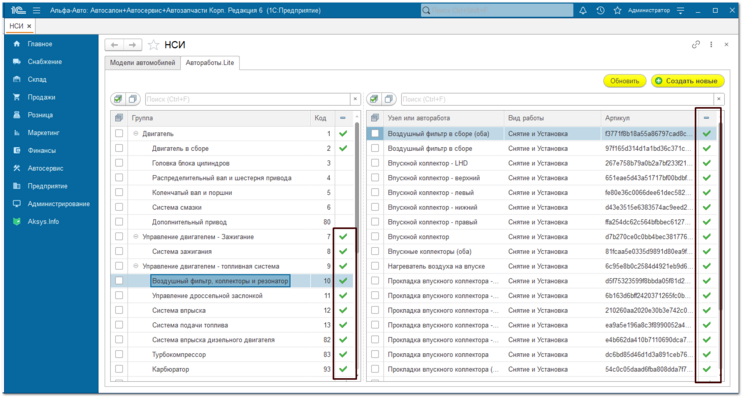
Task: Sort by Артикул column header
Action: pos(649,118)
